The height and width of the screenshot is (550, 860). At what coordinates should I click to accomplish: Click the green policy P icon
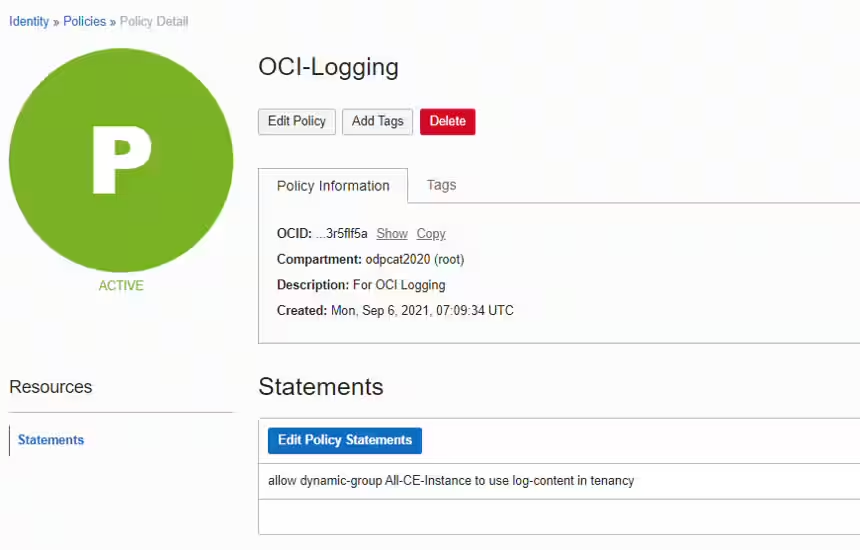[x=121, y=160]
